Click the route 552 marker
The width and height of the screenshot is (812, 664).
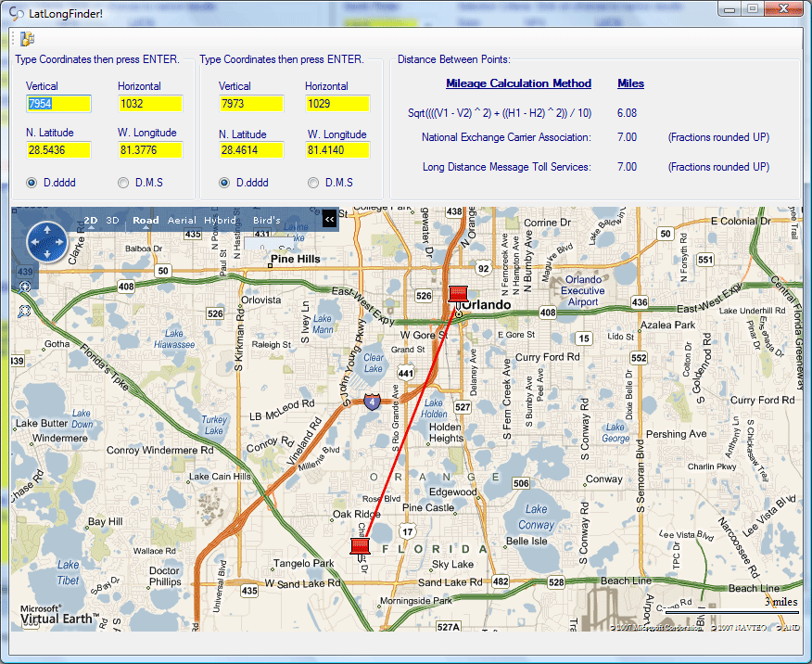coord(639,358)
